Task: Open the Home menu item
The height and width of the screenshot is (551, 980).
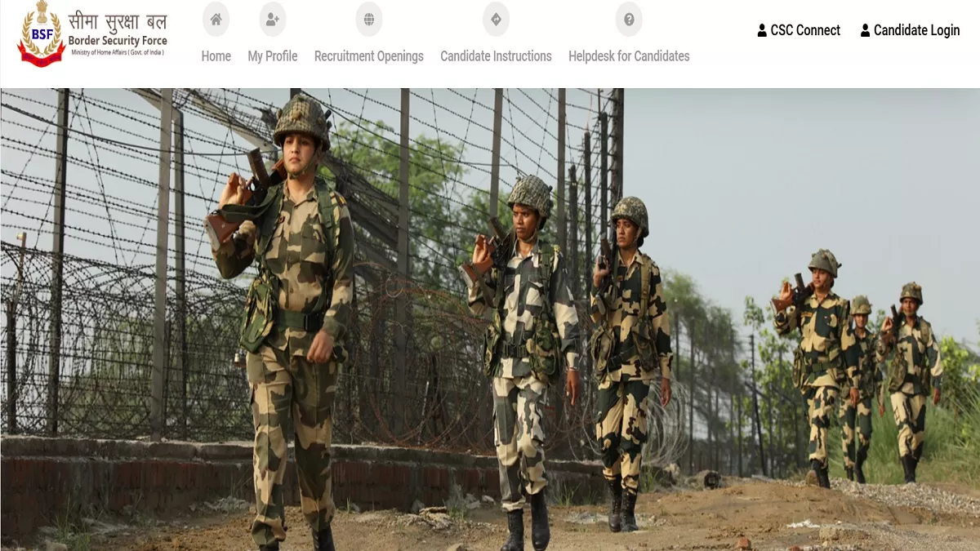Action: (216, 56)
